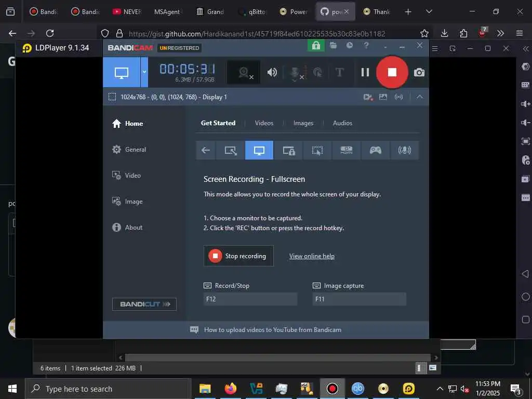This screenshot has height=399, width=532.
Task: Open Video settings in sidebar
Action: pos(126,176)
